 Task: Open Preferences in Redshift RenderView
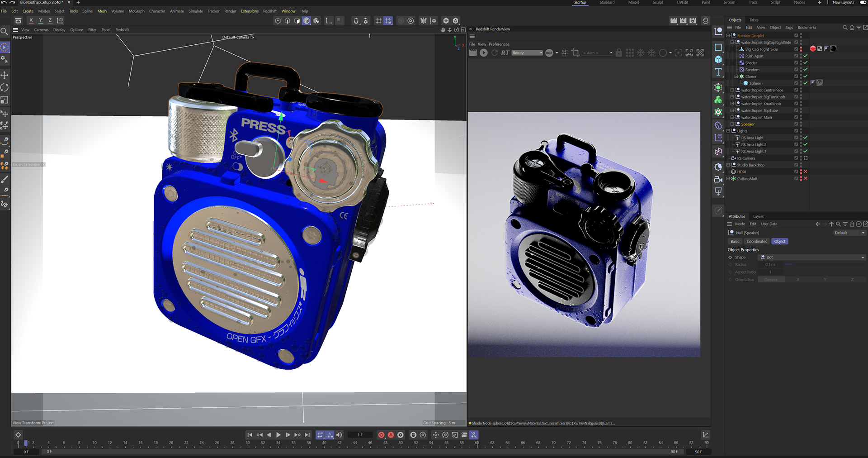pyautogui.click(x=499, y=44)
